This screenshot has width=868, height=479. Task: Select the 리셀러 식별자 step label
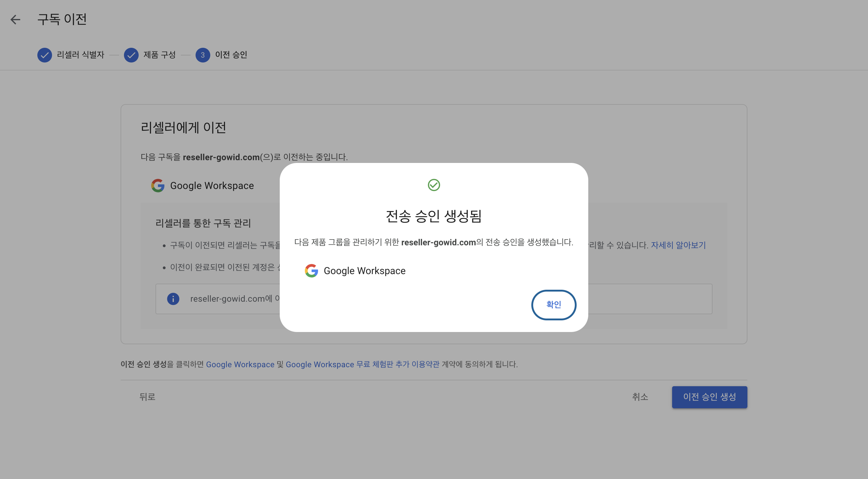click(80, 55)
